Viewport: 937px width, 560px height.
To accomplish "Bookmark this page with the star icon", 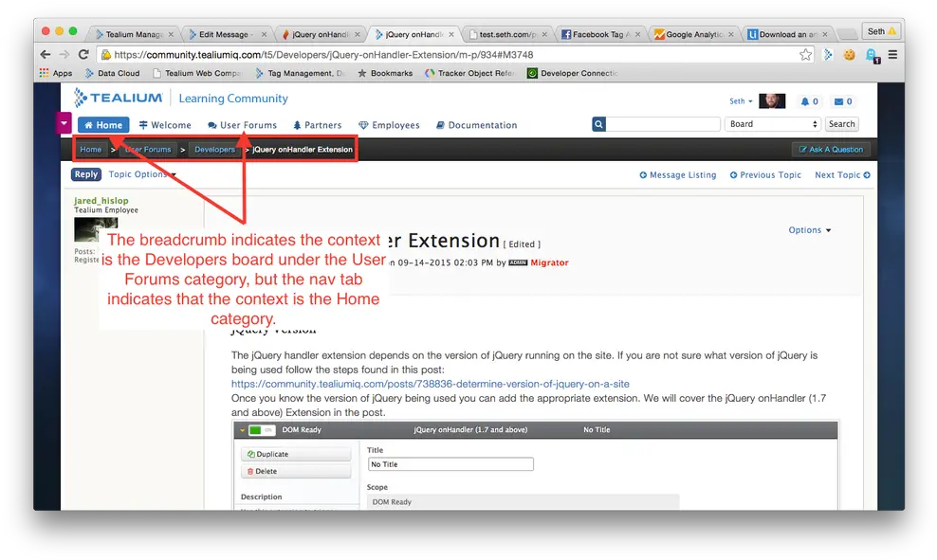I will click(805, 55).
